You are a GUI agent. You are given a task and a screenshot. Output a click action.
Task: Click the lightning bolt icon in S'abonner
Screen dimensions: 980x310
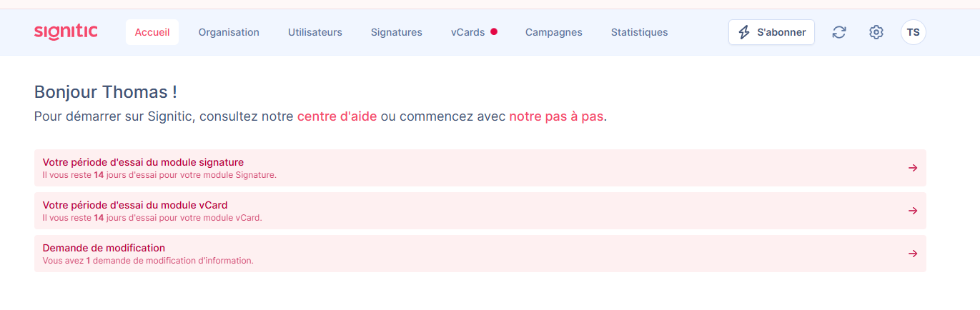tap(744, 32)
